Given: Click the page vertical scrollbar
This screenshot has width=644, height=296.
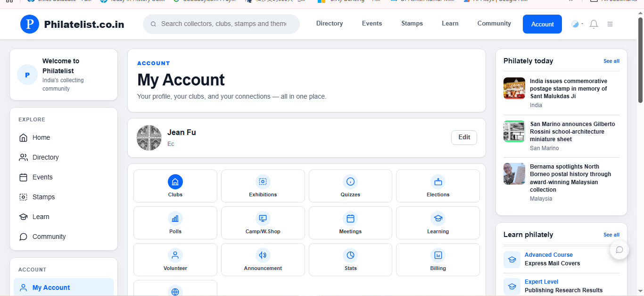Looking at the screenshot, I should [640, 60].
